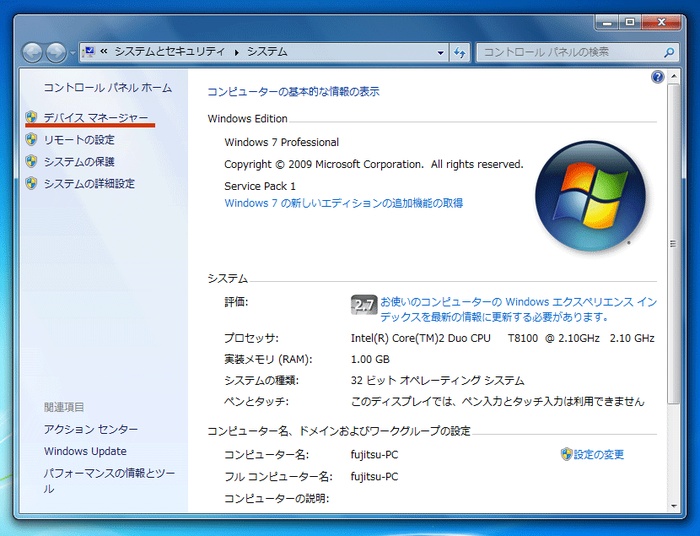Open Windows 7 の新しいエディションの追加機能の取得 link

344,203
